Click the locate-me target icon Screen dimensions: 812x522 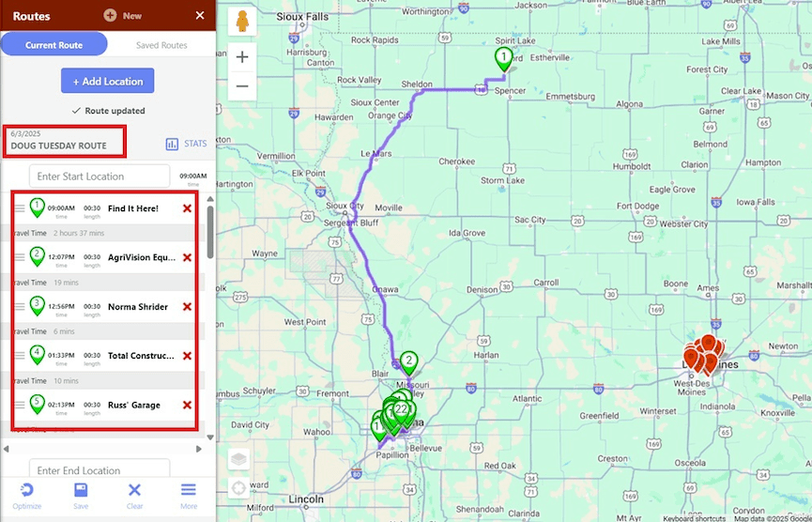point(238,488)
